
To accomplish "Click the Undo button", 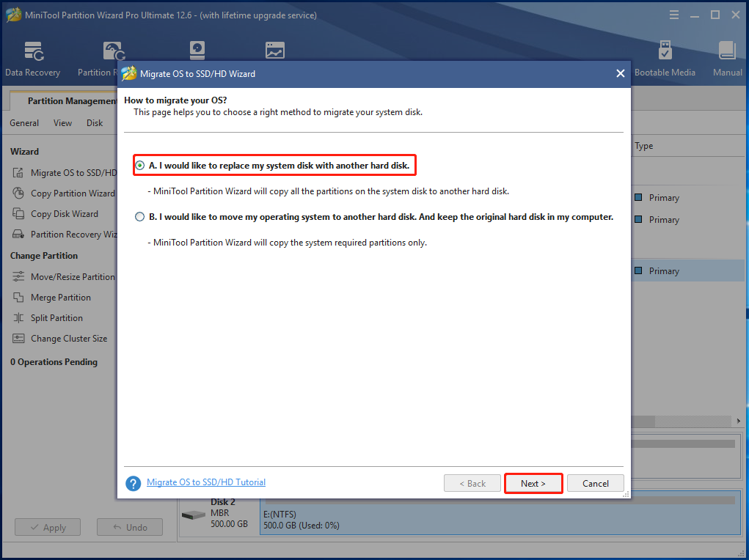I will (x=130, y=527).
